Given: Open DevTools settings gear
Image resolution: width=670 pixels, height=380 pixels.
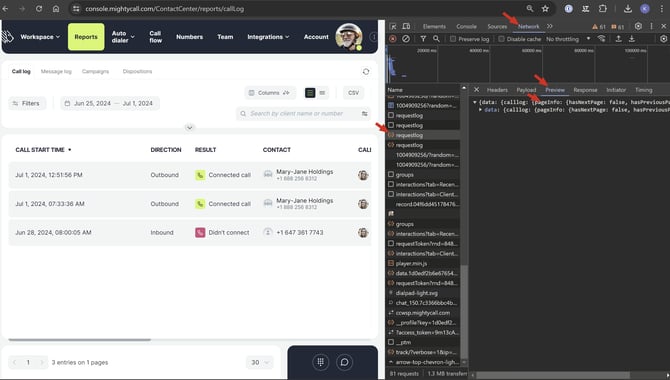Looking at the screenshot, I should click(x=638, y=26).
